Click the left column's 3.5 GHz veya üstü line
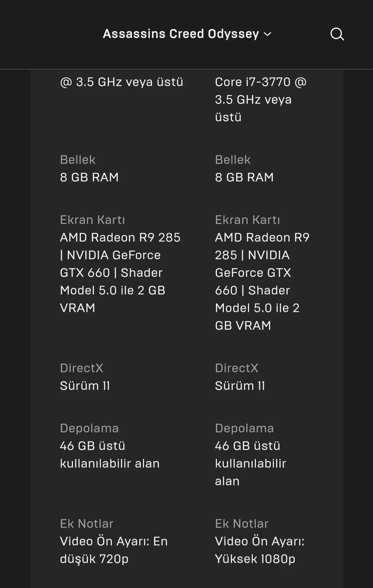Screen dimensions: 373x588 (122, 82)
